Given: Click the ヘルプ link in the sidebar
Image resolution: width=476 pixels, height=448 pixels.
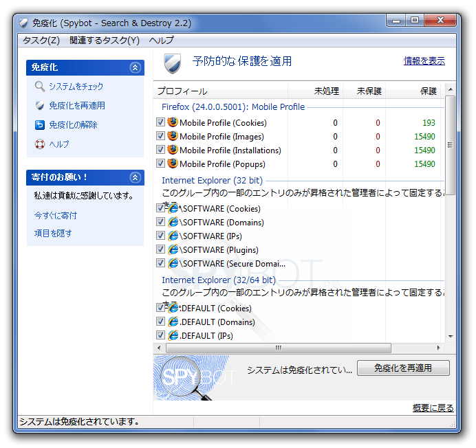Looking at the screenshot, I should pos(59,144).
